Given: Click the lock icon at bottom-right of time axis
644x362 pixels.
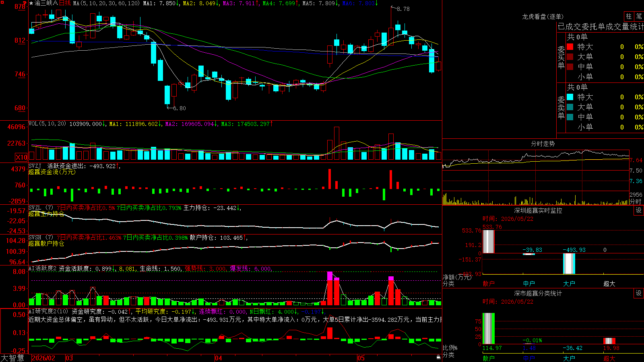Looking at the screenshot, I should [438, 357].
